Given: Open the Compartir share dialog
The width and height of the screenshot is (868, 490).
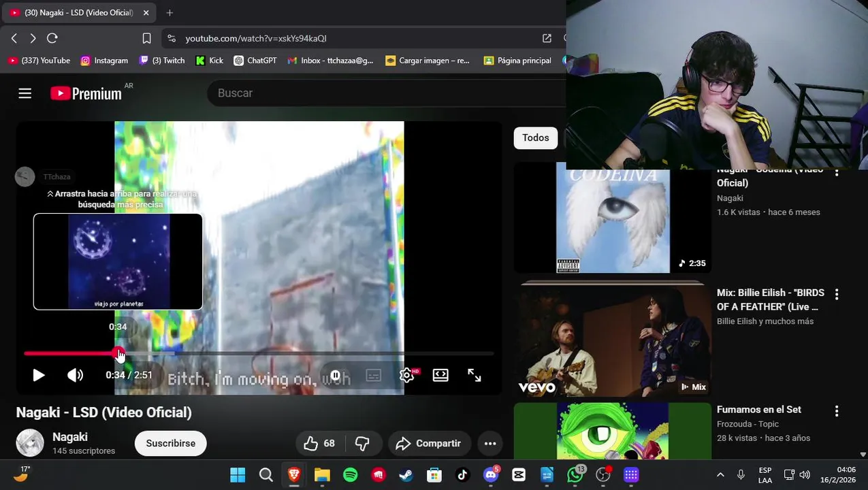Looking at the screenshot, I should click(x=429, y=443).
